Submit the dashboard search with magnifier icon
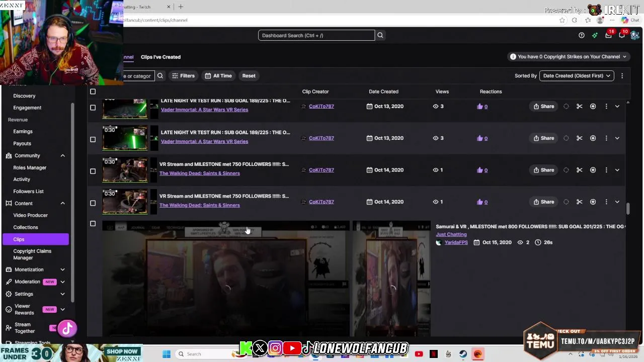Viewport: 644px width, 362px height. click(x=380, y=35)
